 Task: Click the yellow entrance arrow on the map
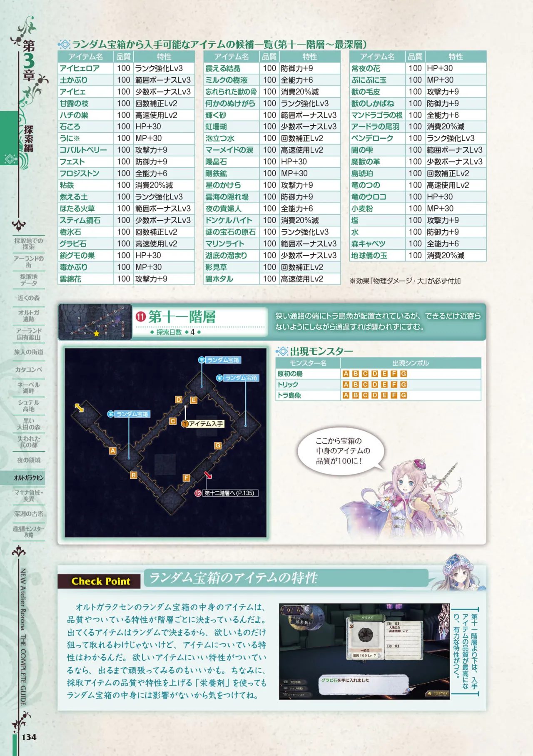pyautogui.click(x=79, y=408)
